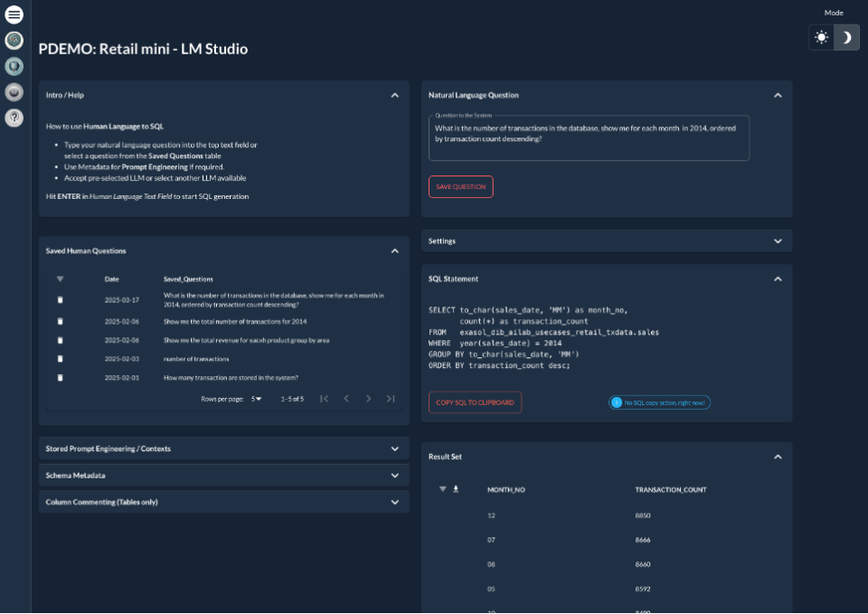Delete the saved question from 2025-03-17
Screen dimensions: 868x614
[60, 301]
